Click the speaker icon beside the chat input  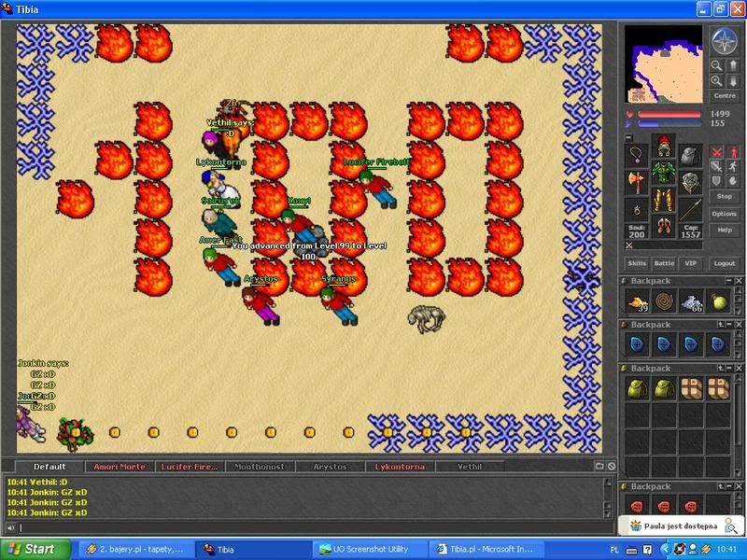[10, 527]
